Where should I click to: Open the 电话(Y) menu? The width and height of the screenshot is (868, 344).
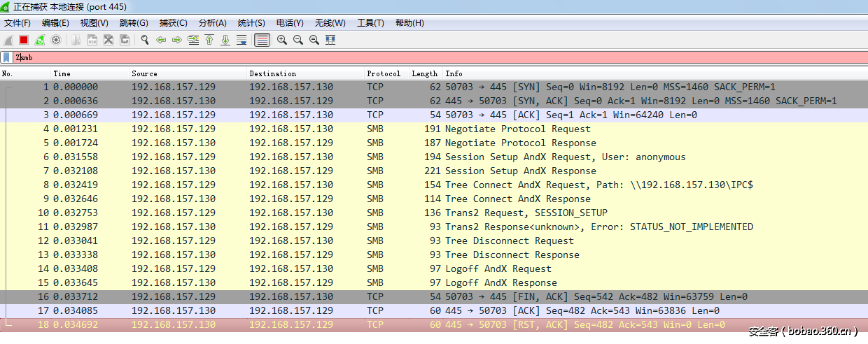(x=290, y=23)
